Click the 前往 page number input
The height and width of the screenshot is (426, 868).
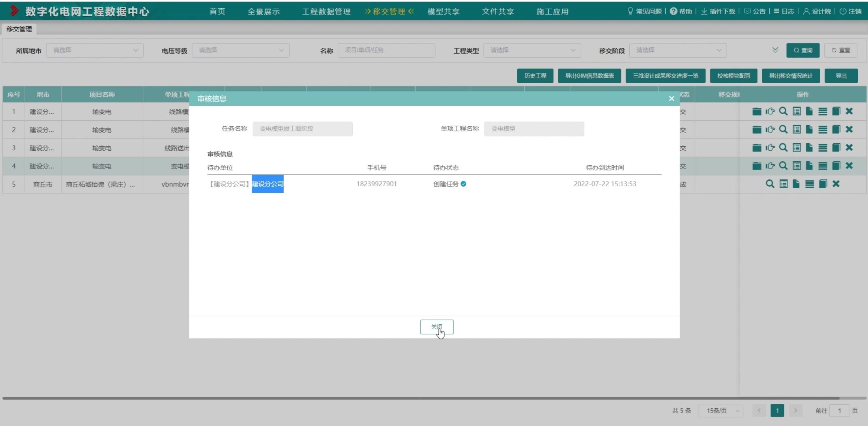click(839, 411)
